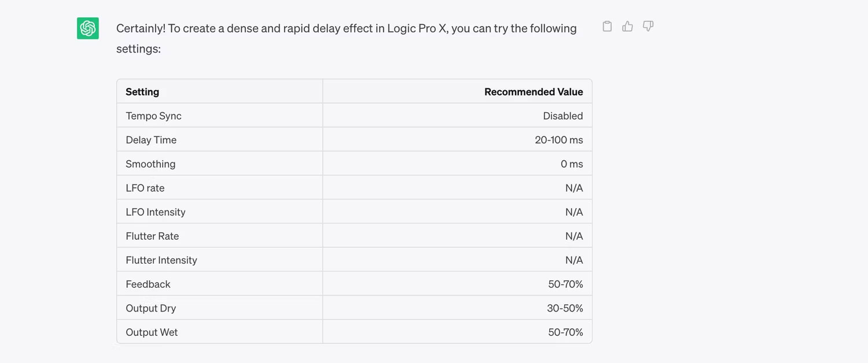The width and height of the screenshot is (868, 363).
Task: Select the Feedback 50-70% value
Action: (x=565, y=284)
